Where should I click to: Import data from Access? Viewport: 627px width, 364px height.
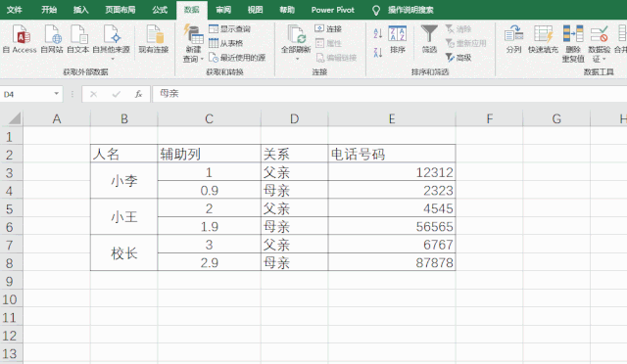coord(20,39)
